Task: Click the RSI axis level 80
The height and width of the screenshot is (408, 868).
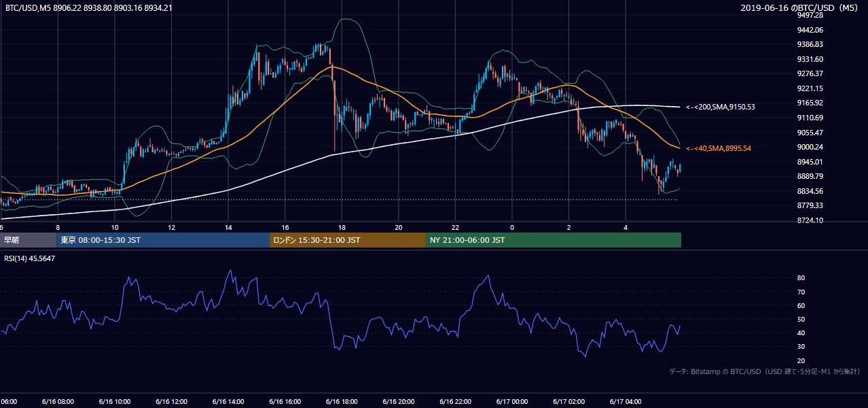Action: pos(801,278)
